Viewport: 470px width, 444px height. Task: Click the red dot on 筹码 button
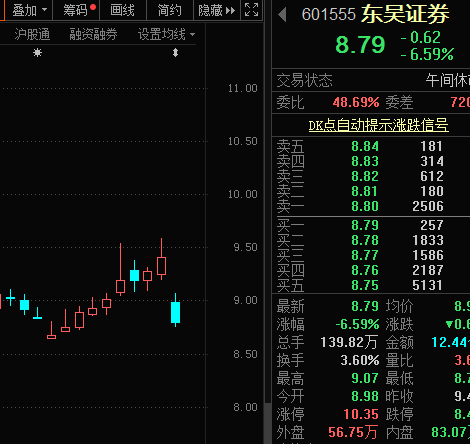pyautogui.click(x=93, y=7)
